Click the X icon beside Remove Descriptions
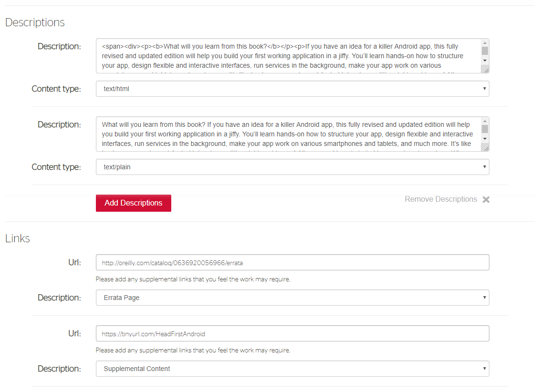This screenshot has width=540, height=392. click(x=486, y=200)
